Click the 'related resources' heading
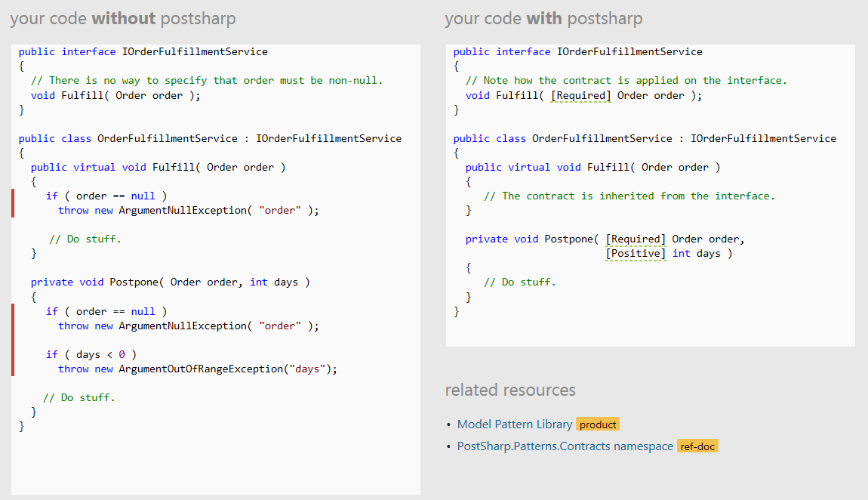 [510, 390]
